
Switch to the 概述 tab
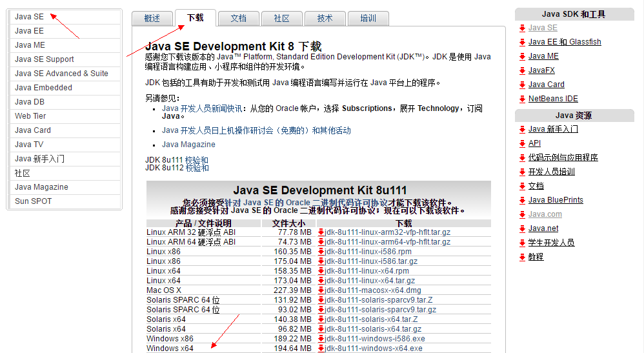[x=152, y=19]
